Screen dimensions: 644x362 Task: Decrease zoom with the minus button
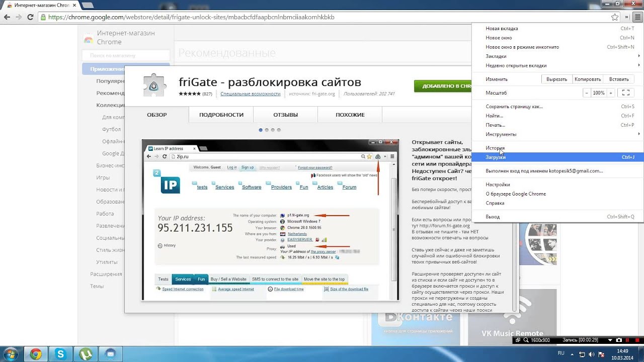587,93
